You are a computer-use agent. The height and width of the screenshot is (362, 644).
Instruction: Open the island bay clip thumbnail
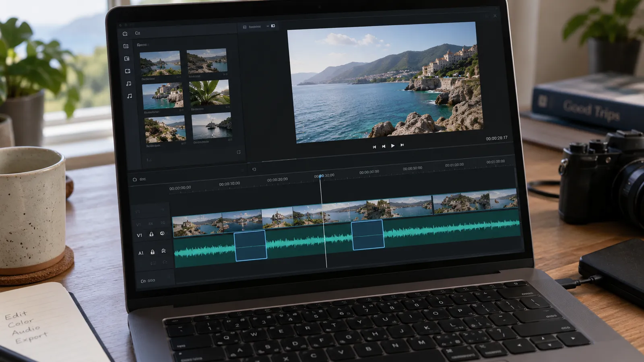coord(160,63)
